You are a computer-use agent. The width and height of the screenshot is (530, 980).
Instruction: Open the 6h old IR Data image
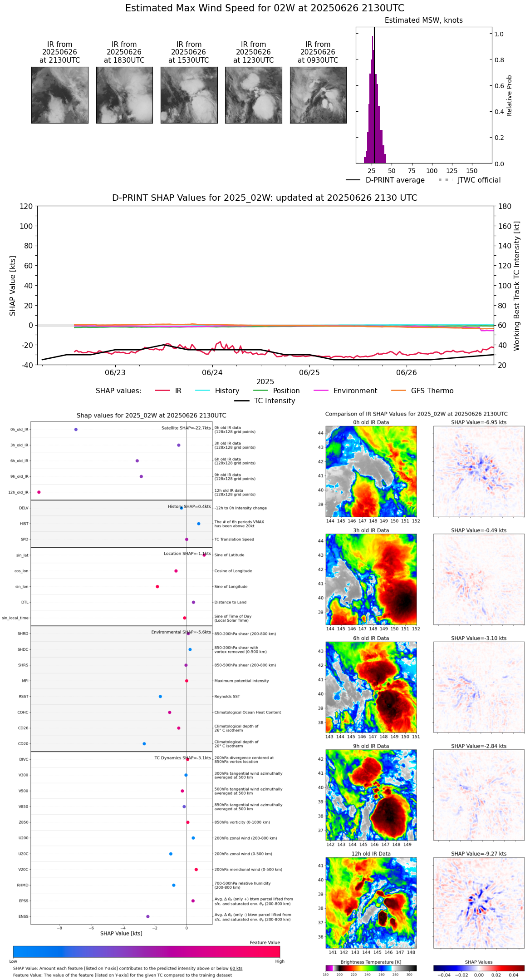(371, 687)
